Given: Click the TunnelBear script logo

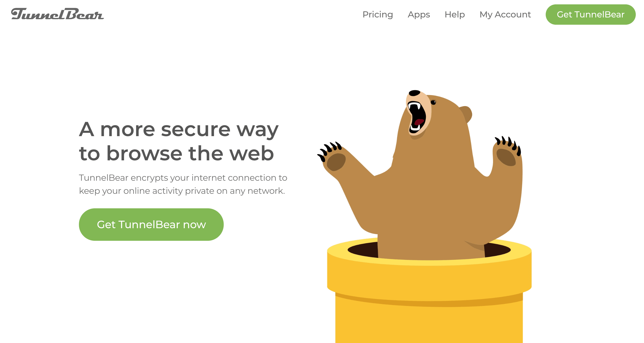Looking at the screenshot, I should (x=58, y=14).
